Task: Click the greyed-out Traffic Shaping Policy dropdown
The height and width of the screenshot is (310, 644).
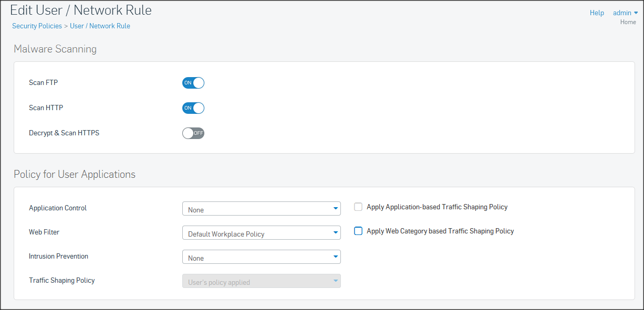Action: (x=261, y=281)
